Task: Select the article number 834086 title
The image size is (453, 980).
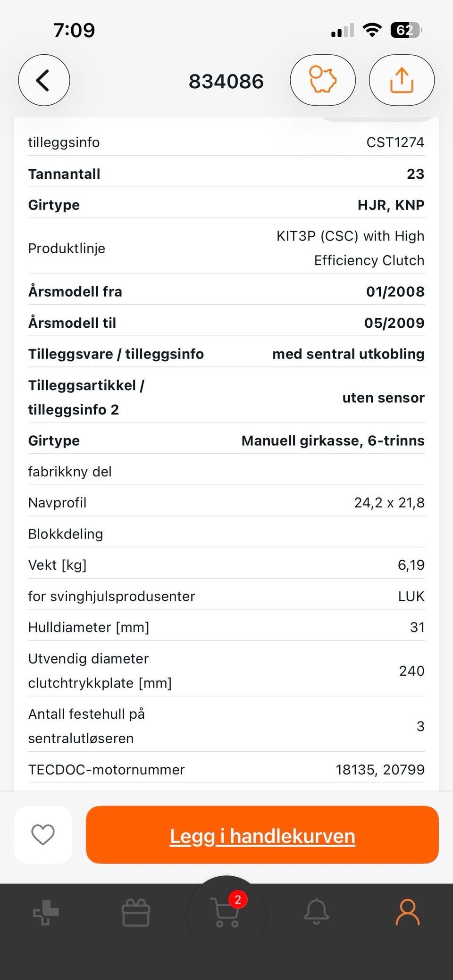Action: tap(226, 81)
